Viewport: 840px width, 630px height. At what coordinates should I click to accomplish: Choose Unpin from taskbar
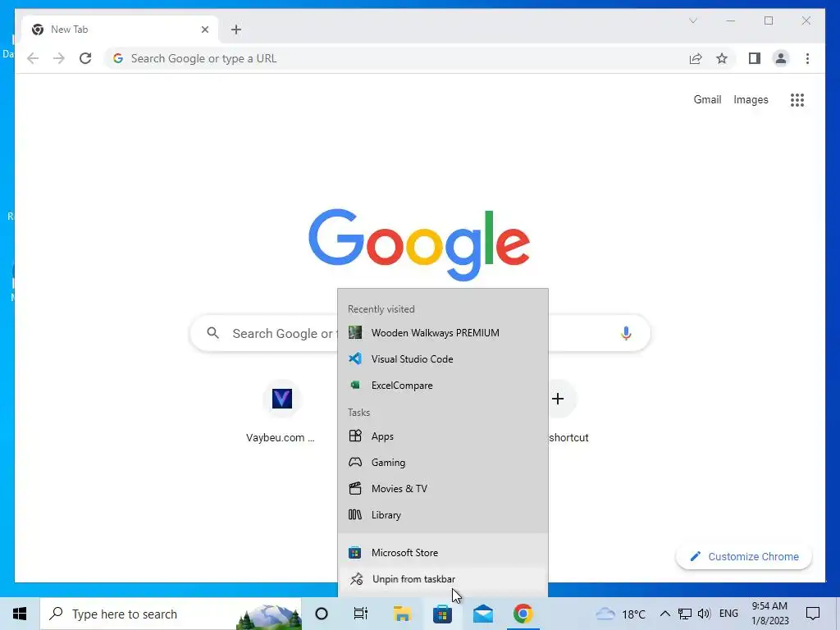442,579
